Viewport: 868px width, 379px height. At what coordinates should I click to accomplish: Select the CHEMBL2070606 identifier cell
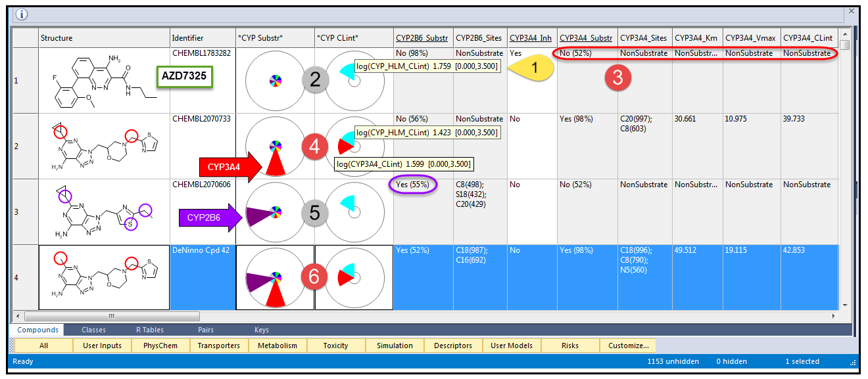203,212
